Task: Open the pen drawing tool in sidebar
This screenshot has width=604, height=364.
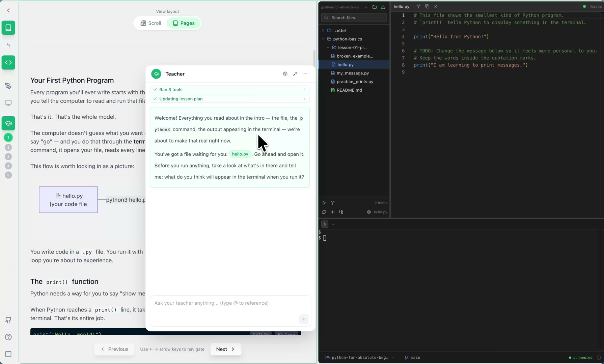Action: pos(8,86)
